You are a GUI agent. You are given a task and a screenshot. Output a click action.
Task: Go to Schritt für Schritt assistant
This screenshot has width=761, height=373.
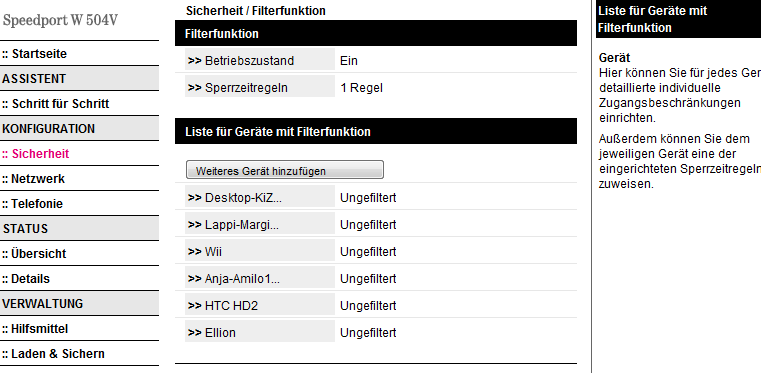55,104
